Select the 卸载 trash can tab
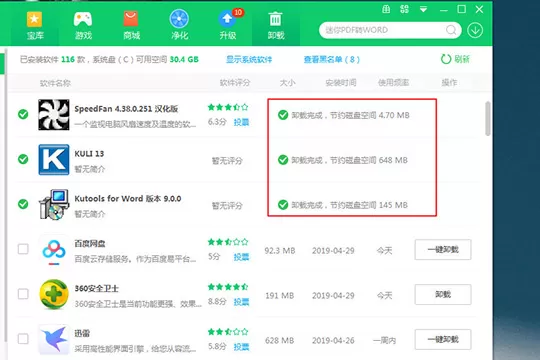Viewport: 540px width, 360px height. tap(276, 25)
